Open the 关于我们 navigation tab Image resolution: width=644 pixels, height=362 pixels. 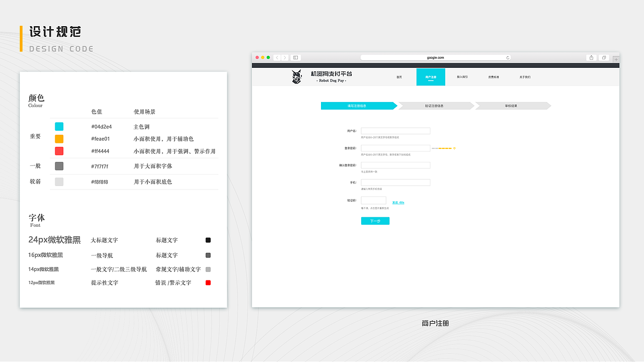coord(525,77)
